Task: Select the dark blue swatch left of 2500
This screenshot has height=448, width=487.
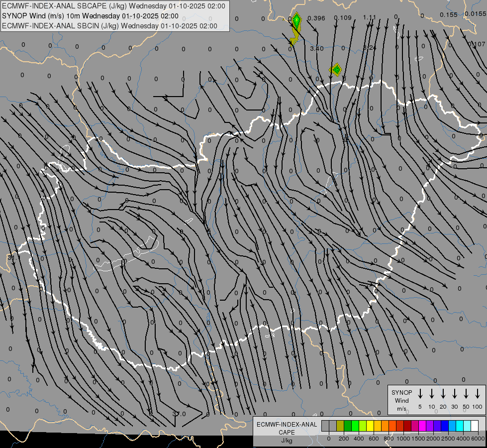Action: pyautogui.click(x=445, y=426)
